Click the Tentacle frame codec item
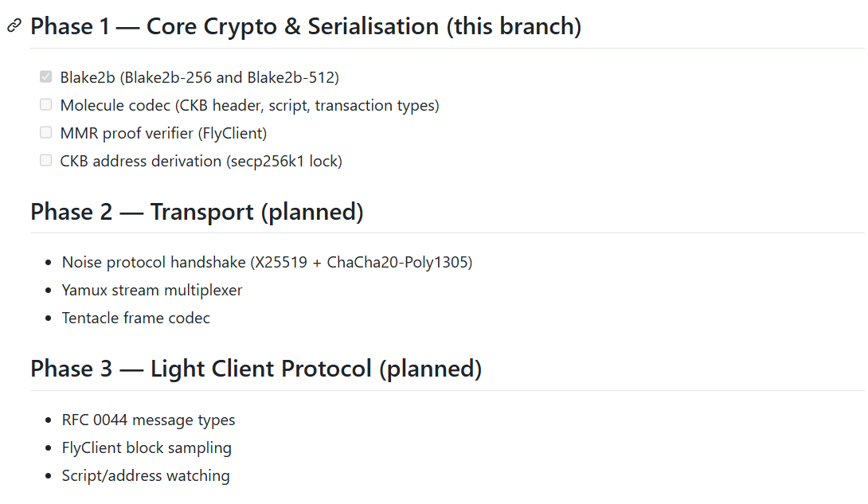This screenshot has height=504, width=868. tap(136, 318)
